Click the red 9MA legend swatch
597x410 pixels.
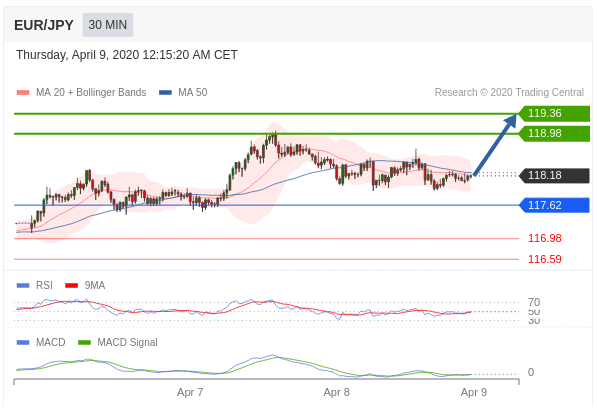click(72, 286)
